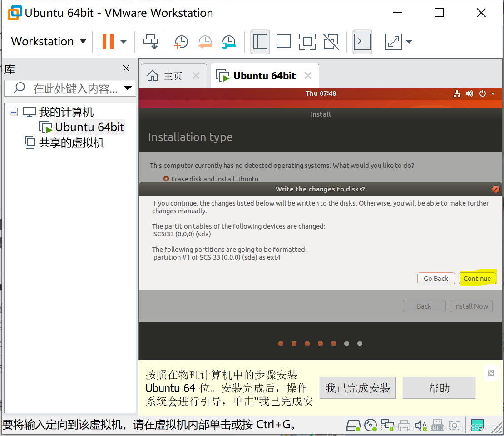This screenshot has height=436, width=504.
Task: Toggle the library sidebar view icon
Action: coord(260,42)
